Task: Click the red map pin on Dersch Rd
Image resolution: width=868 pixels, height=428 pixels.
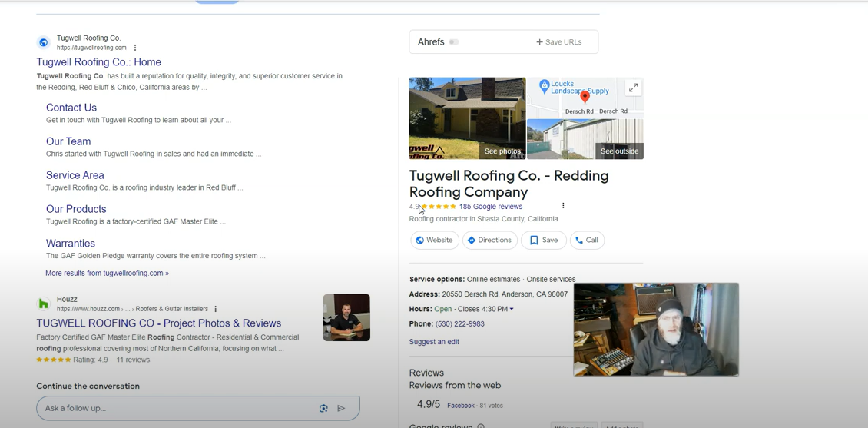Action: 585,98
